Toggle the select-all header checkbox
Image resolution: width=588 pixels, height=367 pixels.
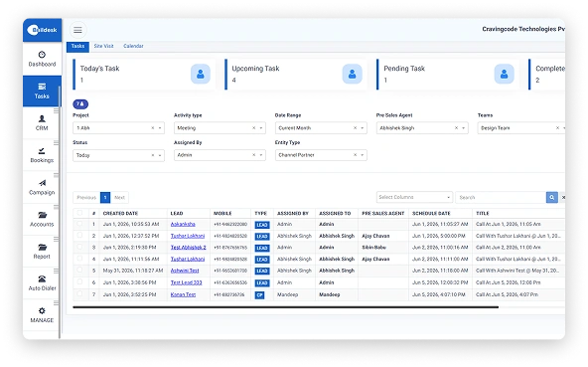(79, 213)
